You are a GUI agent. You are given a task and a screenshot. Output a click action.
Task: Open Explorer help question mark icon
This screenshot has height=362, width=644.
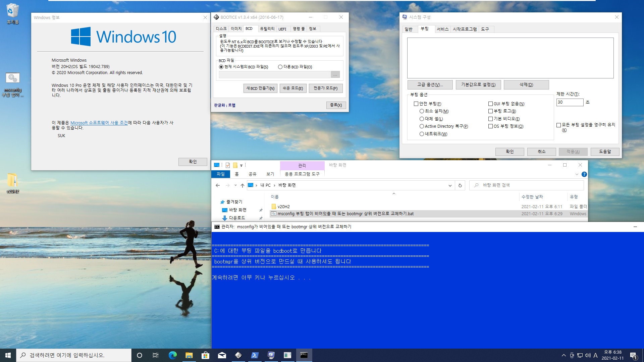(x=584, y=174)
